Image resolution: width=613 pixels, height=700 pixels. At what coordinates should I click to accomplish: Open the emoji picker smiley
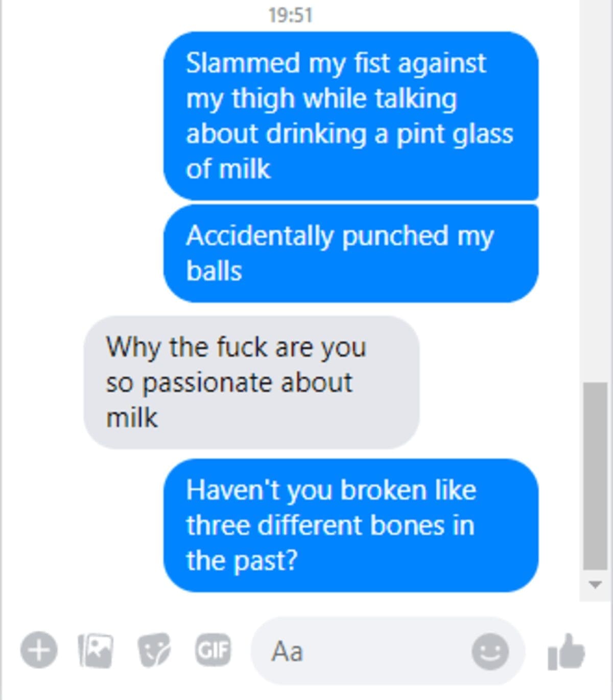point(490,651)
